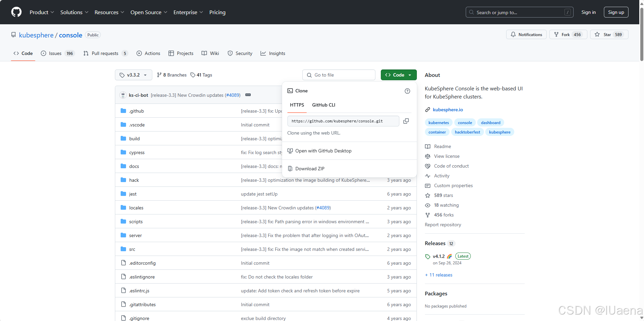The image size is (644, 321).
Task: Select the HTTPS clone tab
Action: (297, 105)
